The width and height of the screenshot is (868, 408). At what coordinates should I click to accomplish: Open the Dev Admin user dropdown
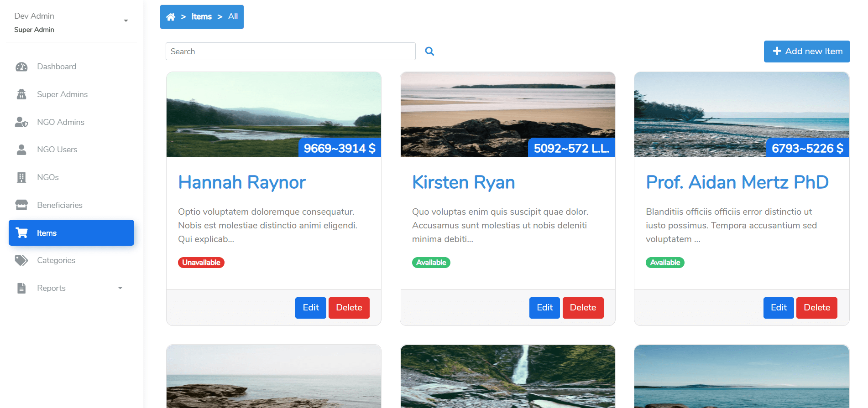[125, 21]
